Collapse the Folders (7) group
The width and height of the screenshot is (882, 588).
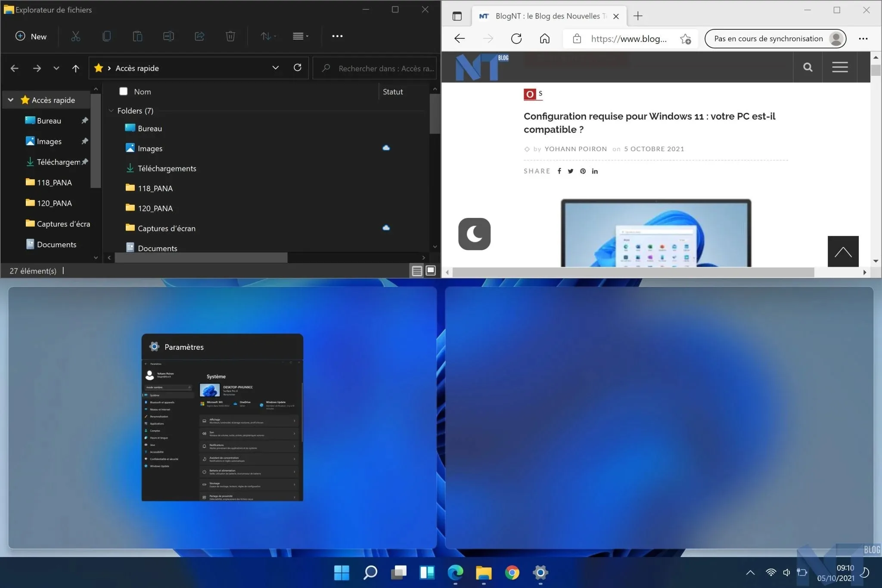point(111,111)
